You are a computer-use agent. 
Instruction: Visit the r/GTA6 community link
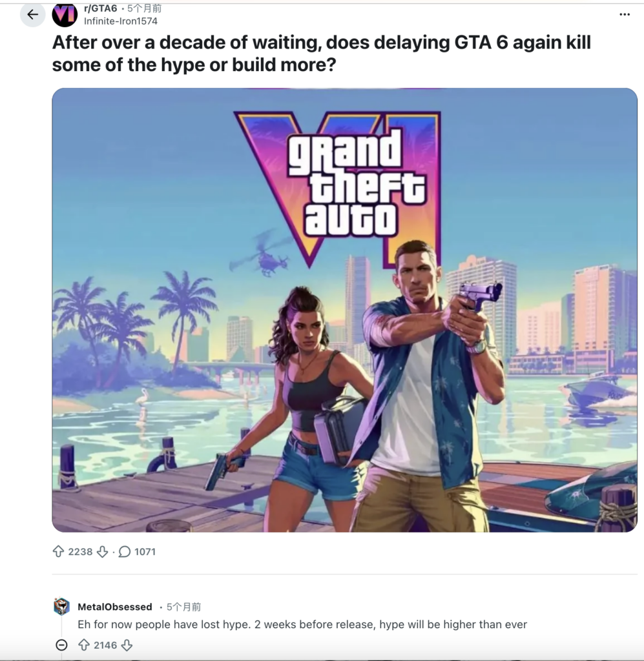point(100,8)
